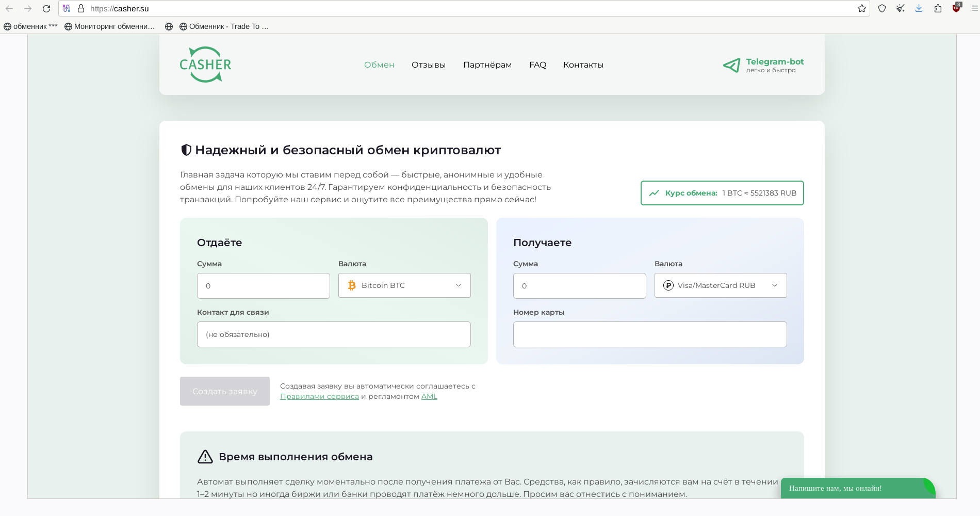Click the uBlock Origin shield icon
980x516 pixels.
[956, 8]
